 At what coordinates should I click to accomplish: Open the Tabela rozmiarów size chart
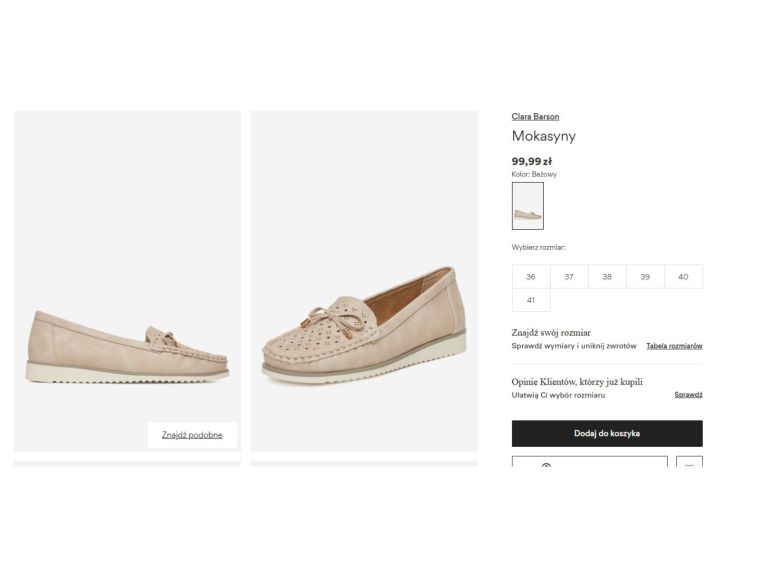coord(674,346)
